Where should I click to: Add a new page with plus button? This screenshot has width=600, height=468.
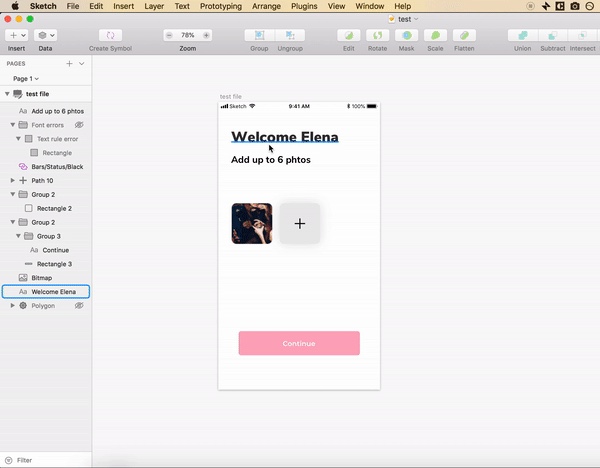pos(69,63)
